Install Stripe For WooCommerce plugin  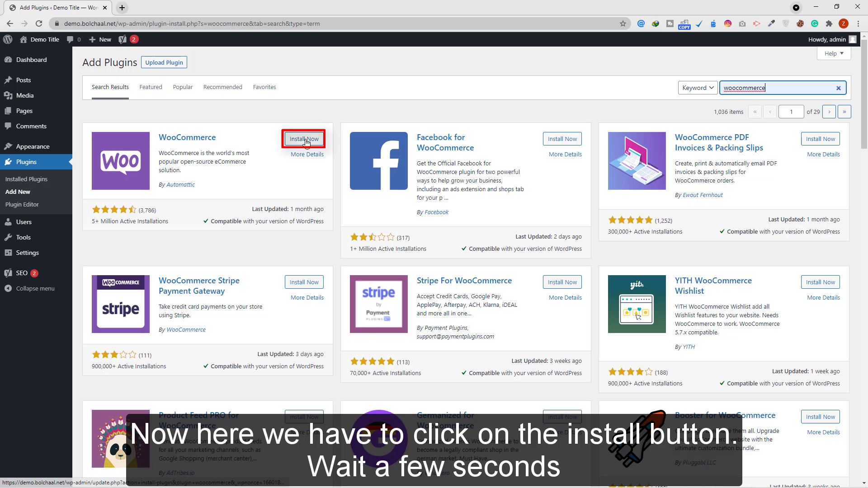tap(562, 282)
